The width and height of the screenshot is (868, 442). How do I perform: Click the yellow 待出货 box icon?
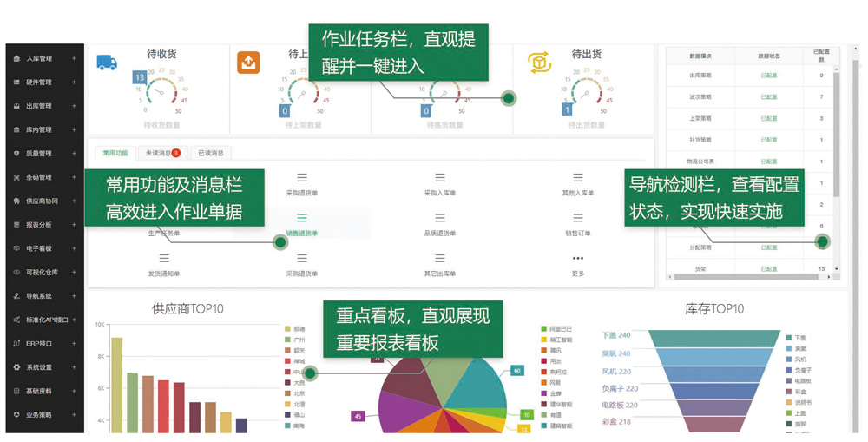[539, 63]
